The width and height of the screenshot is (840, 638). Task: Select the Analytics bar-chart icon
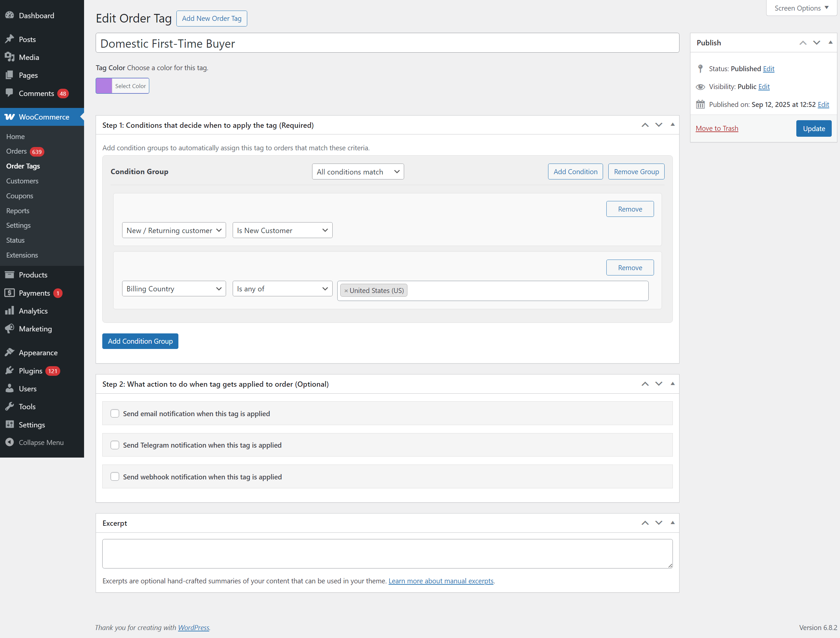[10, 311]
